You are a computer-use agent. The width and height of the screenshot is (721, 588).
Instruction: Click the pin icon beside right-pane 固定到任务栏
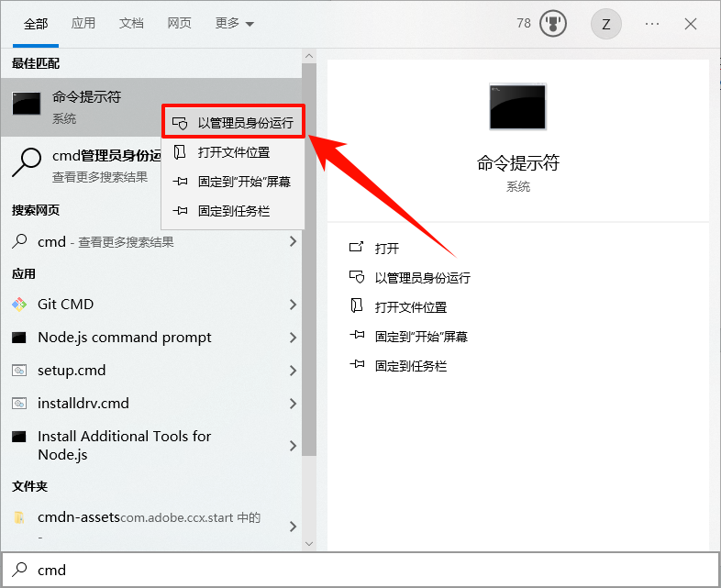coord(357,364)
